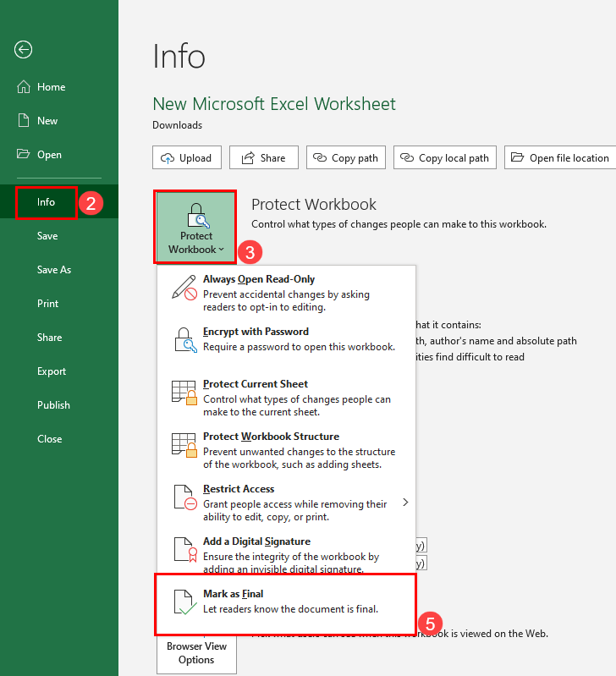Click the Always Open Read-Only pencil icon
Viewport: 616px width, 676px height.
click(x=184, y=288)
